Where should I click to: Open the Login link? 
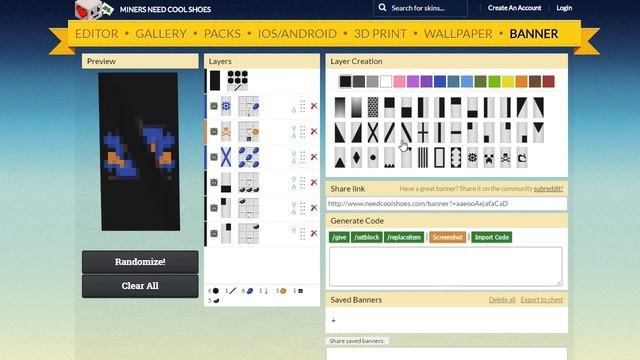tap(564, 8)
